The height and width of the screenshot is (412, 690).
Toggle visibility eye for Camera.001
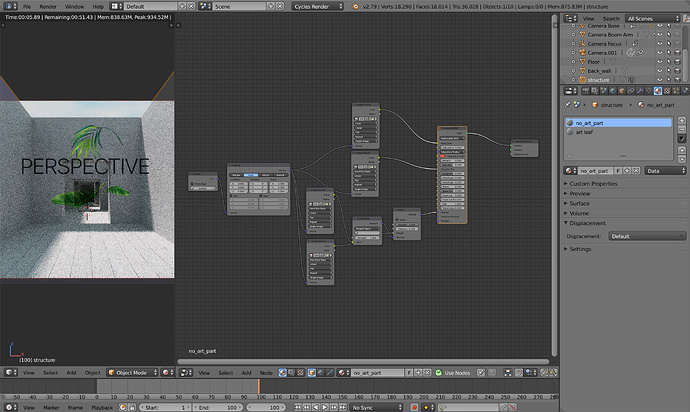pyautogui.click(x=659, y=52)
